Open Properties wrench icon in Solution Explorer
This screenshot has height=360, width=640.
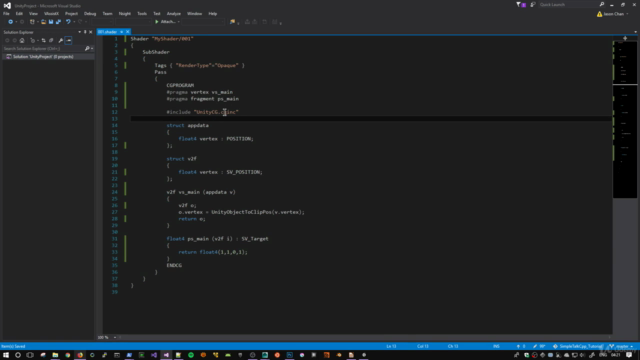point(60,40)
